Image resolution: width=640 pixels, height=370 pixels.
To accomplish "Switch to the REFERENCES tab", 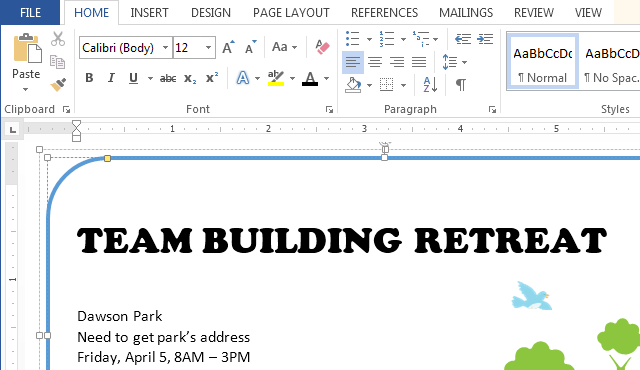I will click(x=384, y=13).
